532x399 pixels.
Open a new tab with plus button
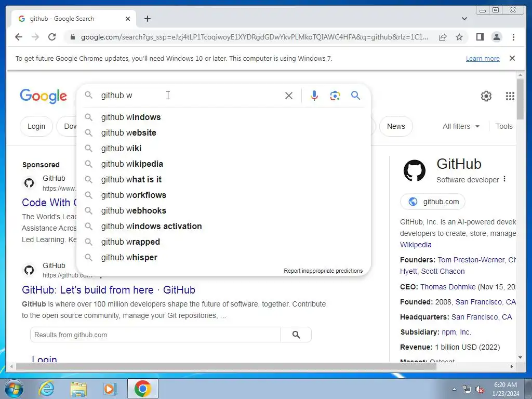pos(147,19)
